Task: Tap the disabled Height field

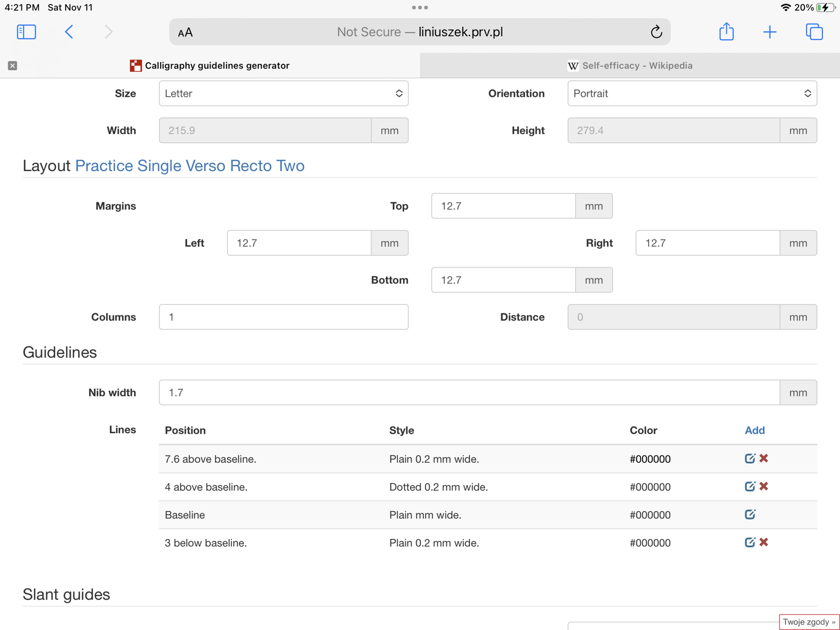Action: 674,130
